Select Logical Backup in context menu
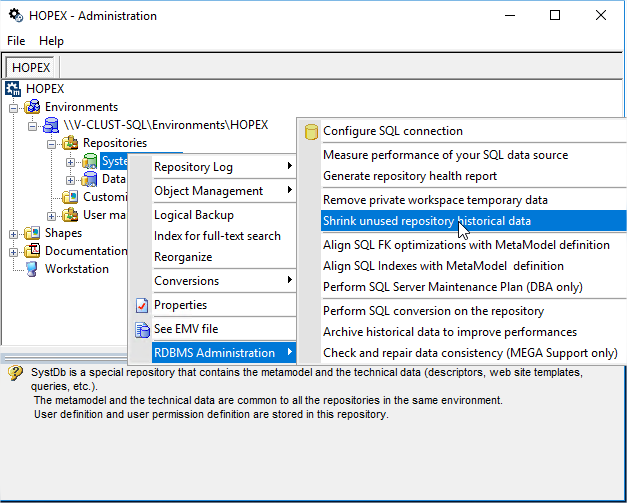The width and height of the screenshot is (627, 503). (x=194, y=215)
